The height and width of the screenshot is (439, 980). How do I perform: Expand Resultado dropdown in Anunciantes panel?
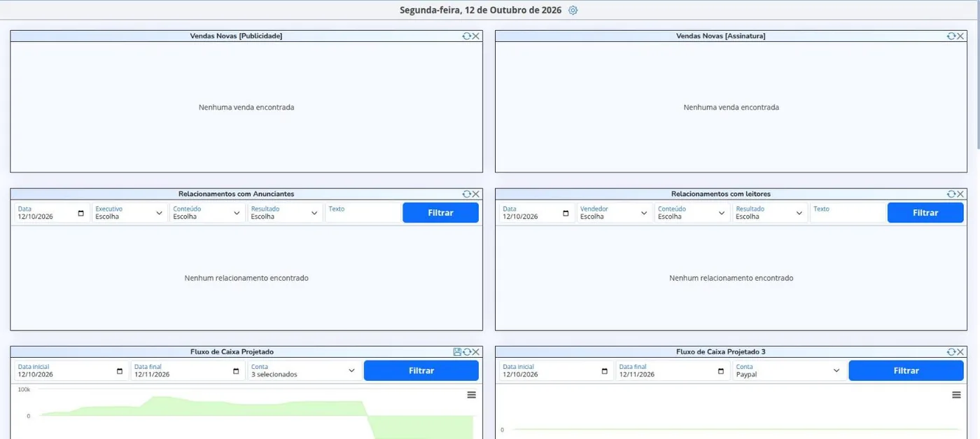coord(285,213)
